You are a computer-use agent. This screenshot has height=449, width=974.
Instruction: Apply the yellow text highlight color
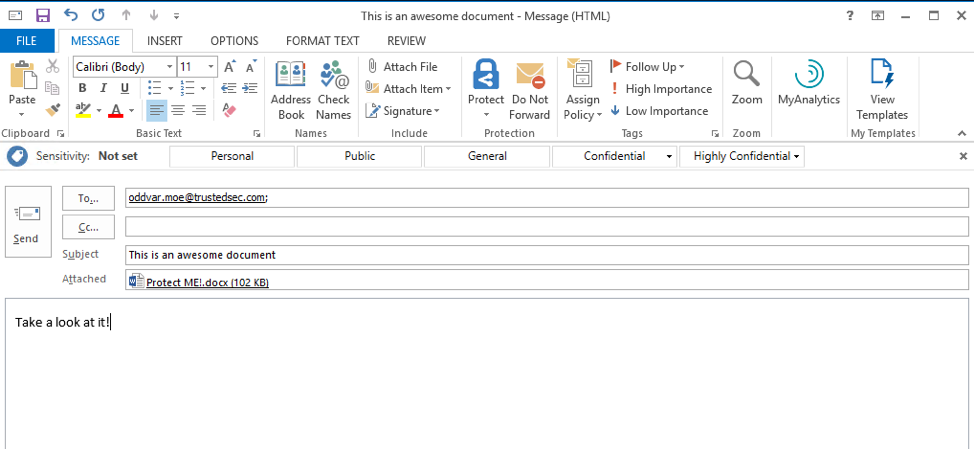click(83, 111)
